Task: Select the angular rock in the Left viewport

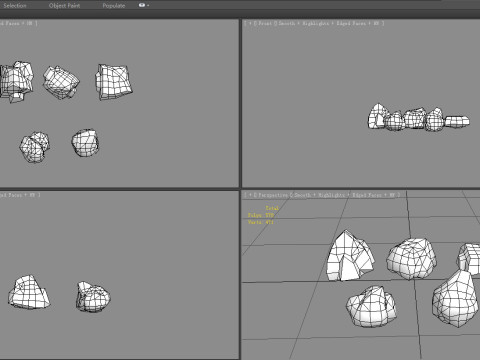Action: pyautogui.click(x=29, y=292)
